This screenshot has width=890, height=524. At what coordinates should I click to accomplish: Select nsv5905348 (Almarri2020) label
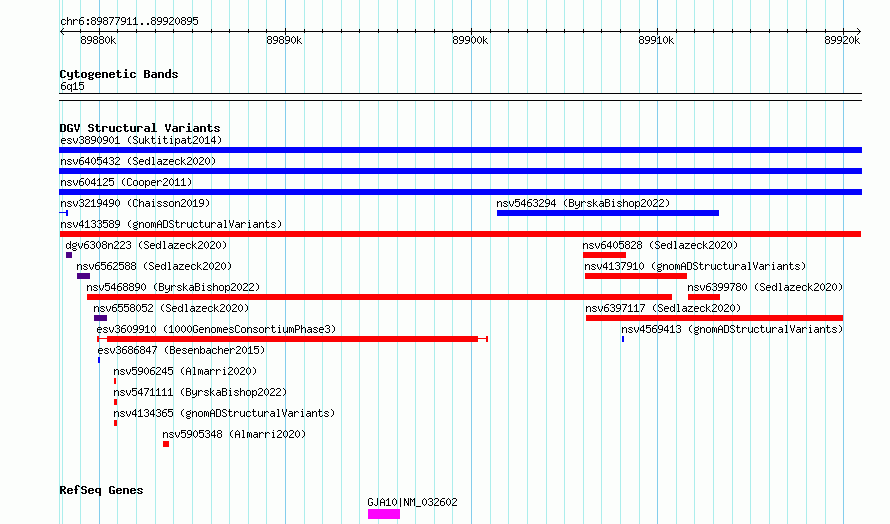[234, 434]
